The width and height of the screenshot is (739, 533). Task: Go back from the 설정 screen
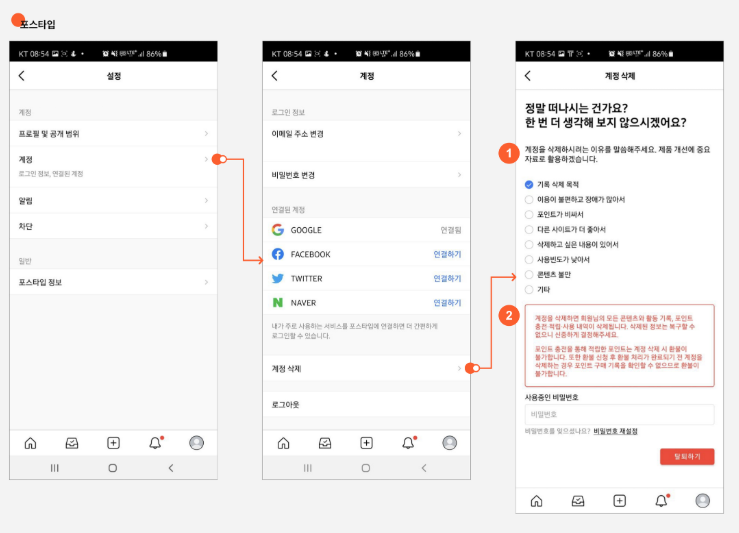click(x=22, y=75)
